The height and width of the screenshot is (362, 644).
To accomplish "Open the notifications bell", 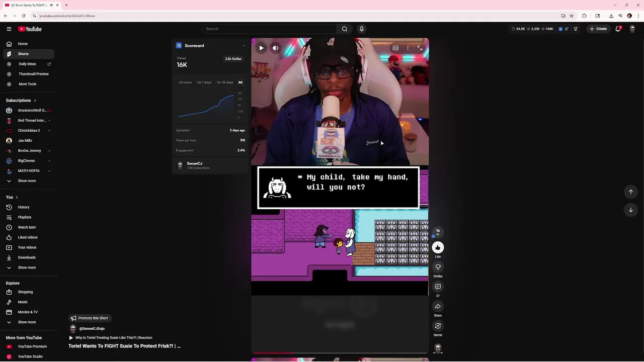I will pyautogui.click(x=618, y=29).
